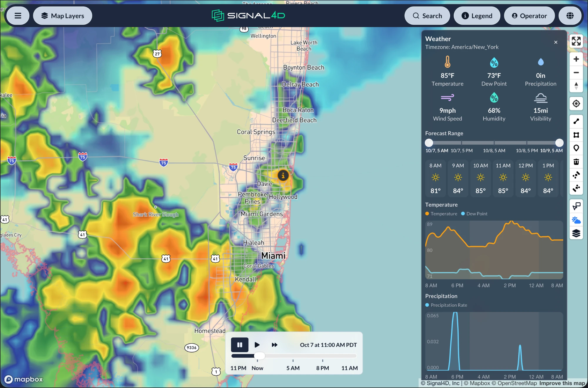Viewport: 588px width, 388px height.
Task: Select the line drawing tool
Action: (576, 121)
